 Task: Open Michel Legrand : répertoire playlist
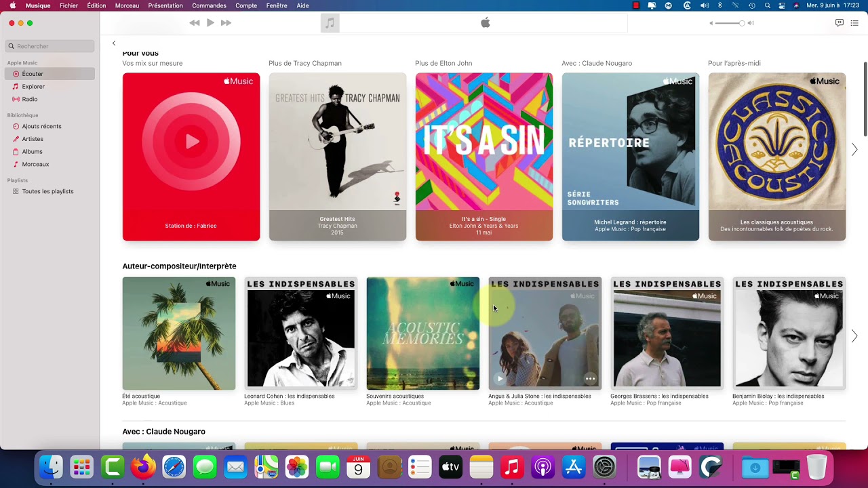(x=631, y=157)
